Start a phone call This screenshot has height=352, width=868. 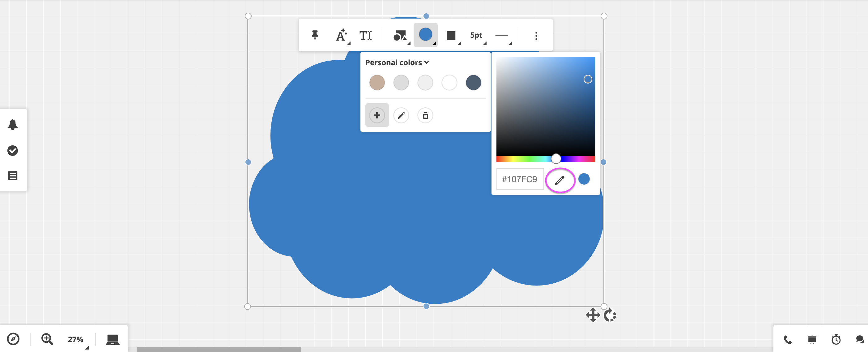coord(788,340)
